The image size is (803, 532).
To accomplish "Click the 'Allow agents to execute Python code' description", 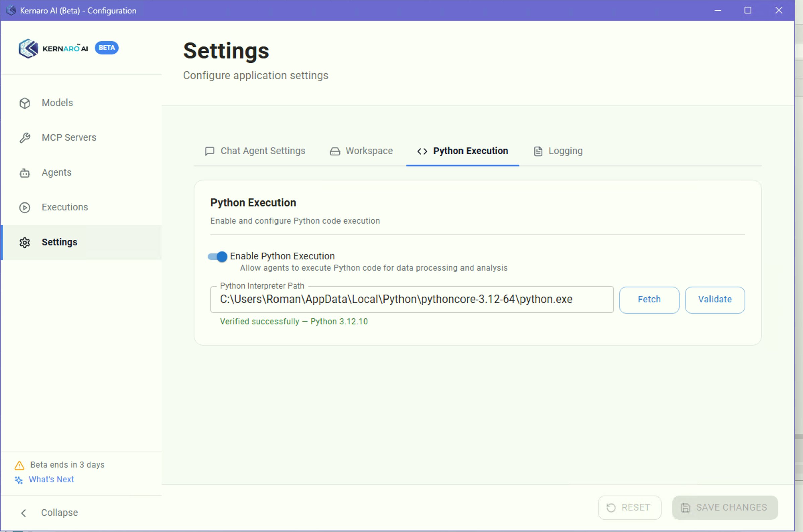I will (374, 268).
